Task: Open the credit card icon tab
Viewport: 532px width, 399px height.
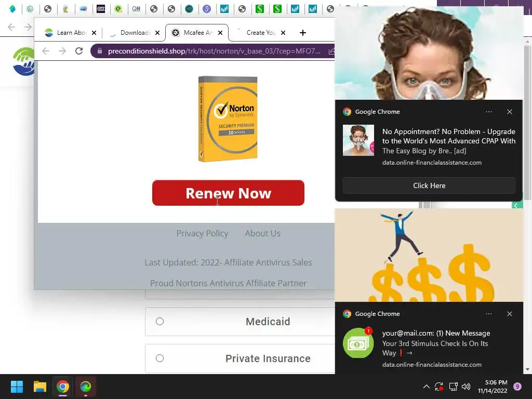Action: [83, 9]
